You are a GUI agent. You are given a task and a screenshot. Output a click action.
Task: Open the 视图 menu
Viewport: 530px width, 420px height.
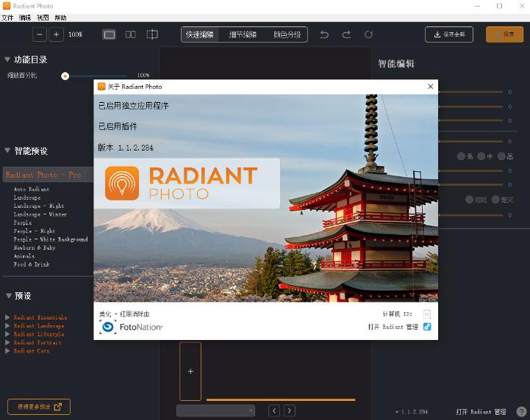coord(43,18)
